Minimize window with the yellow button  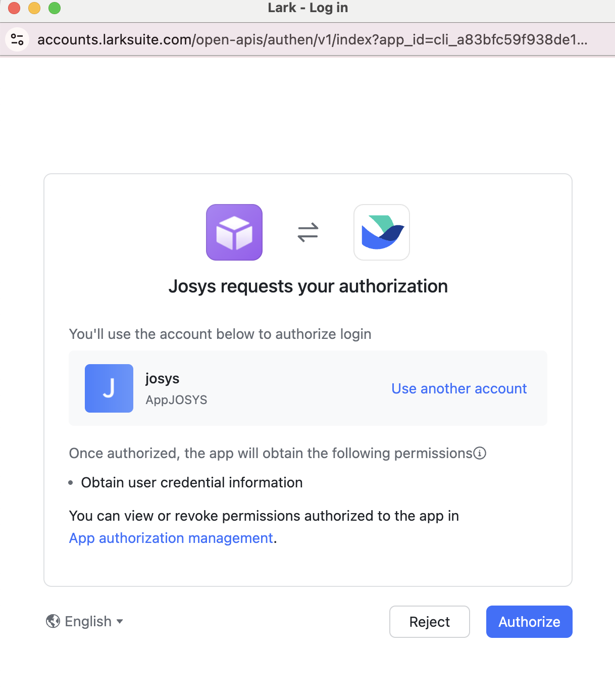click(x=34, y=8)
